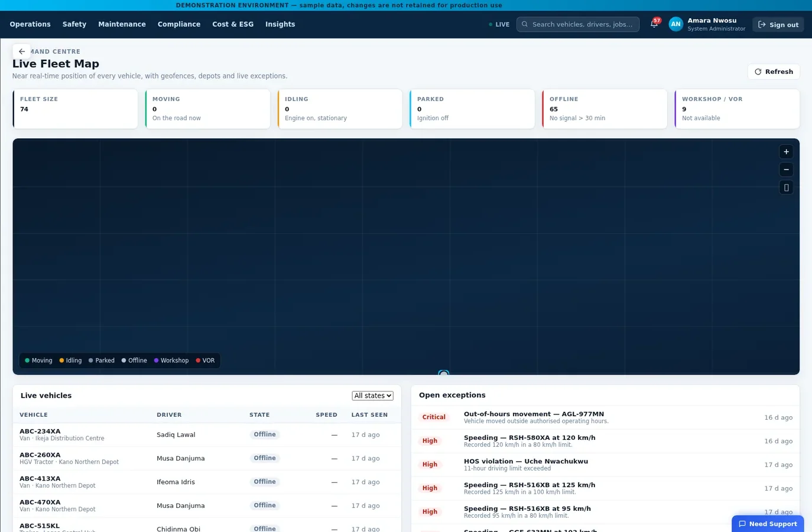This screenshot has height=532, width=812.
Task: Click the search magnifier icon
Action: (x=525, y=24)
